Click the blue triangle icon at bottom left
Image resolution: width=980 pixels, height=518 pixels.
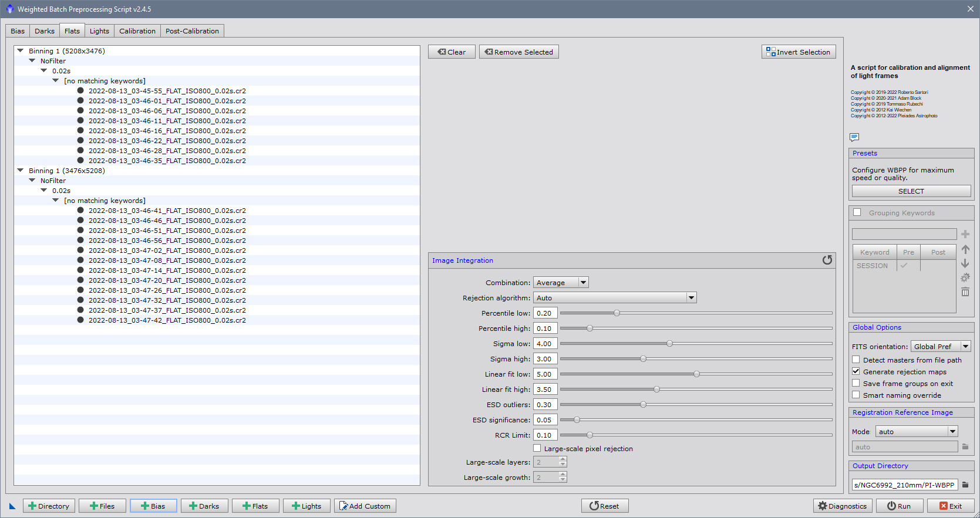coord(12,506)
